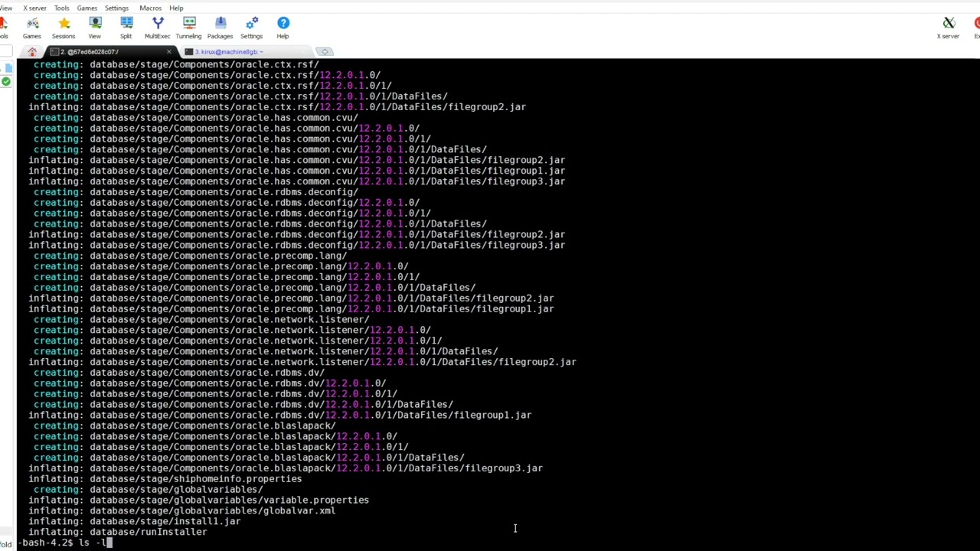Click the oracle.blaslapack filegroup3.jar line

coord(286,468)
